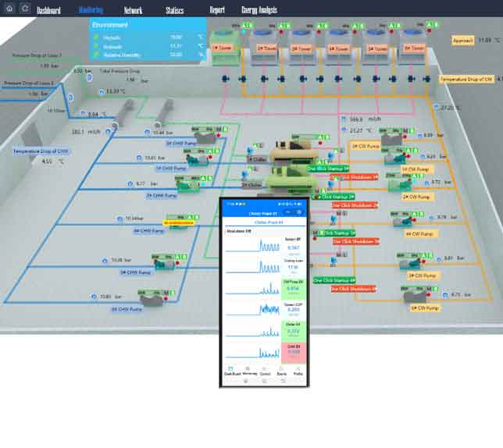Open Profile in phone bottom navigation
This screenshot has height=448, width=503.
[x=298, y=372]
